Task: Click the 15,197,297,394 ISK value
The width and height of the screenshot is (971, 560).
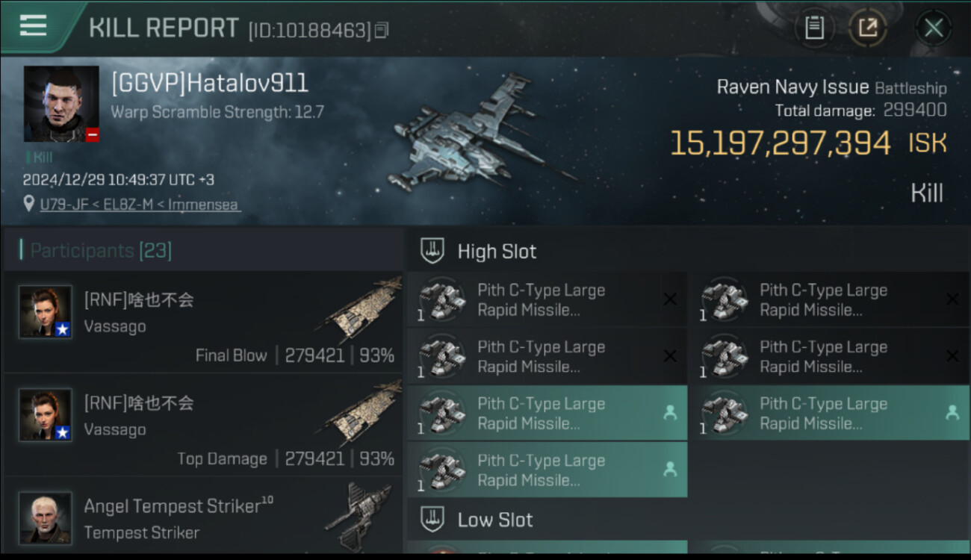Action: 808,143
